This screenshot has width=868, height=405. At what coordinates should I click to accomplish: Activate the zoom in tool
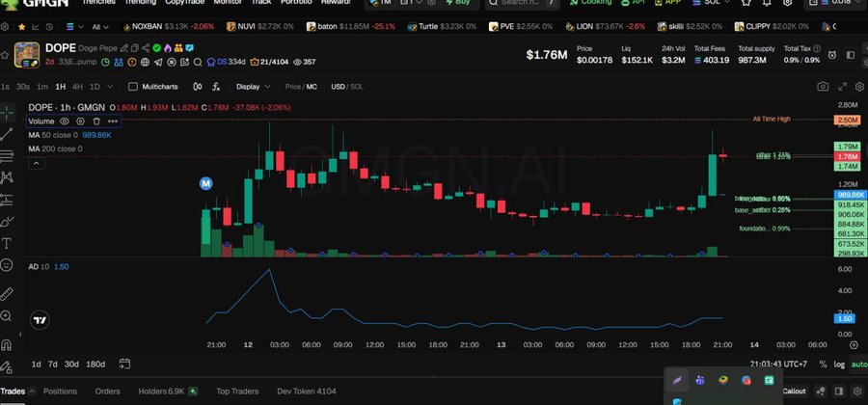coord(7,316)
